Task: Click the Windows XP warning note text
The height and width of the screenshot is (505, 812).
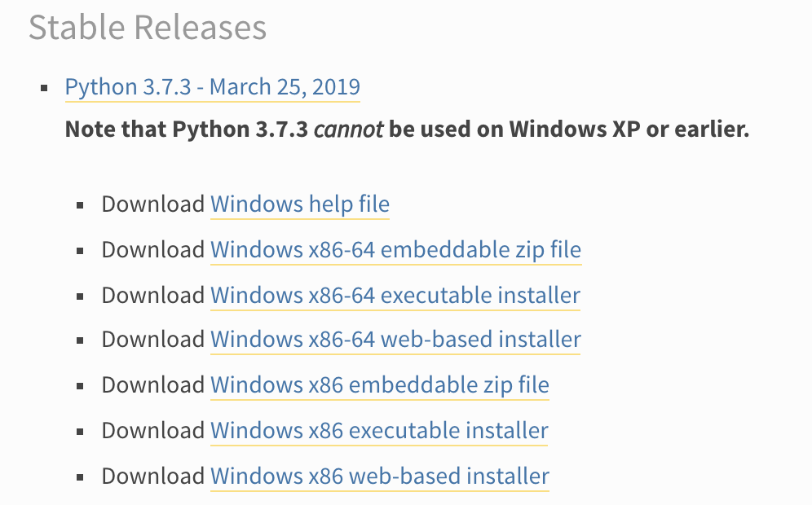Action: [x=408, y=129]
